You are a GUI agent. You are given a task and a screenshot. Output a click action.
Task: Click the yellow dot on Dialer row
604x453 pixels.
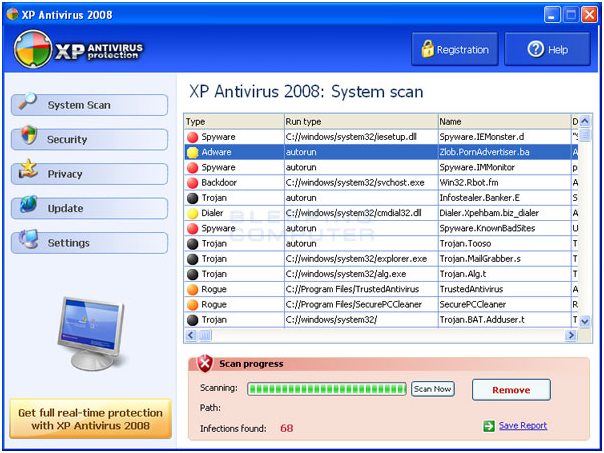[192, 213]
